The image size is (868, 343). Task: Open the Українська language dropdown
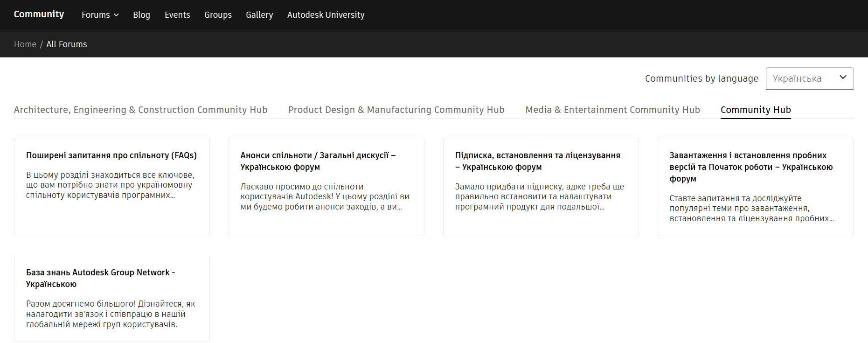click(809, 78)
